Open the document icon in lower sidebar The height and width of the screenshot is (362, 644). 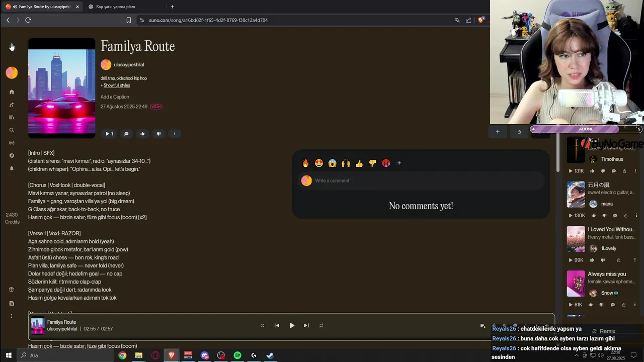tap(12, 303)
